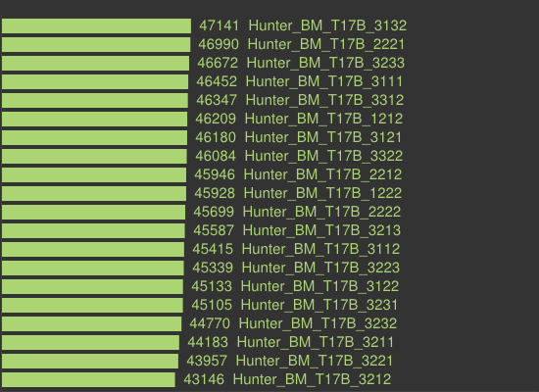Click the green bar next to 46180
This screenshot has width=539, height=392.
click(94, 137)
